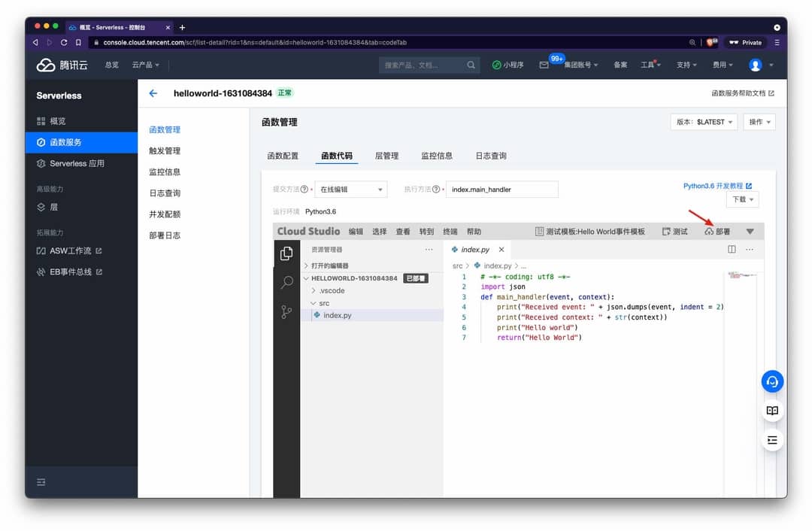
Task: Open the documentation book icon on right edge
Action: pyautogui.click(x=772, y=410)
